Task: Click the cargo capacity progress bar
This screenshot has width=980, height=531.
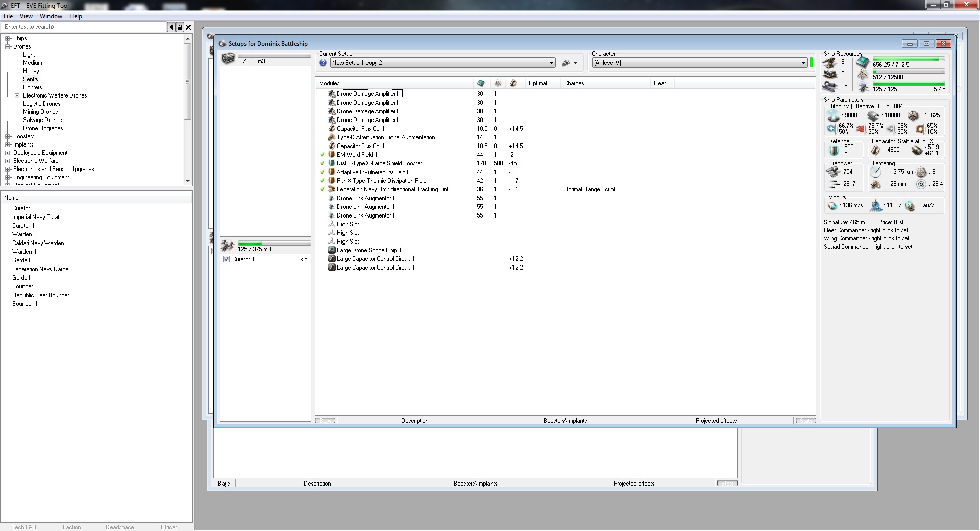Action: click(274, 55)
